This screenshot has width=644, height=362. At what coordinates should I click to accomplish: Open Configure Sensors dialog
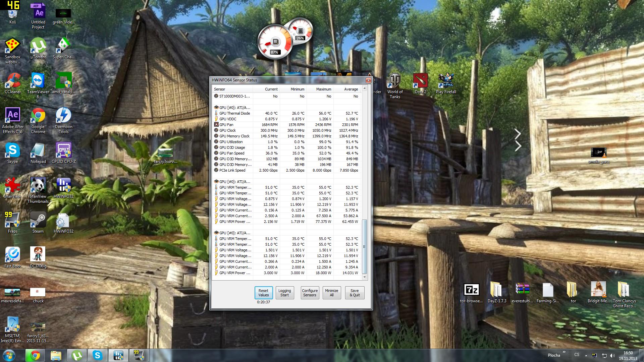[310, 293]
